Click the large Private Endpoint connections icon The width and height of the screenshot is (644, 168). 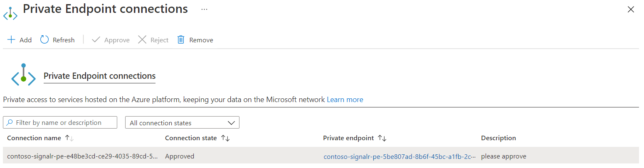(23, 75)
